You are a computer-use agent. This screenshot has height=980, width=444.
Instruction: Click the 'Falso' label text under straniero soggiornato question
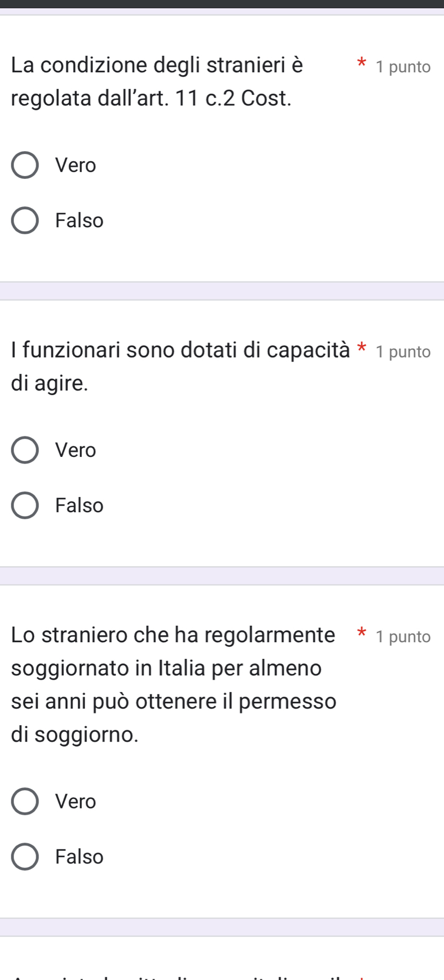(x=80, y=856)
